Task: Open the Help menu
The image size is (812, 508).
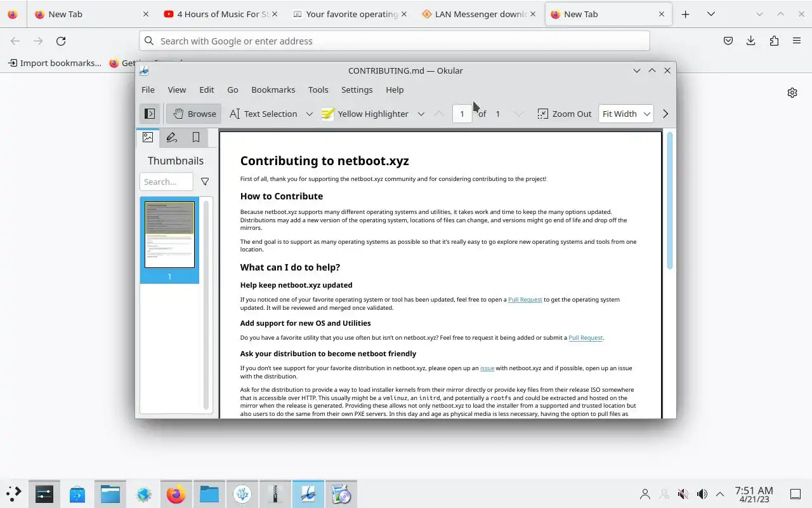Action: pyautogui.click(x=395, y=90)
